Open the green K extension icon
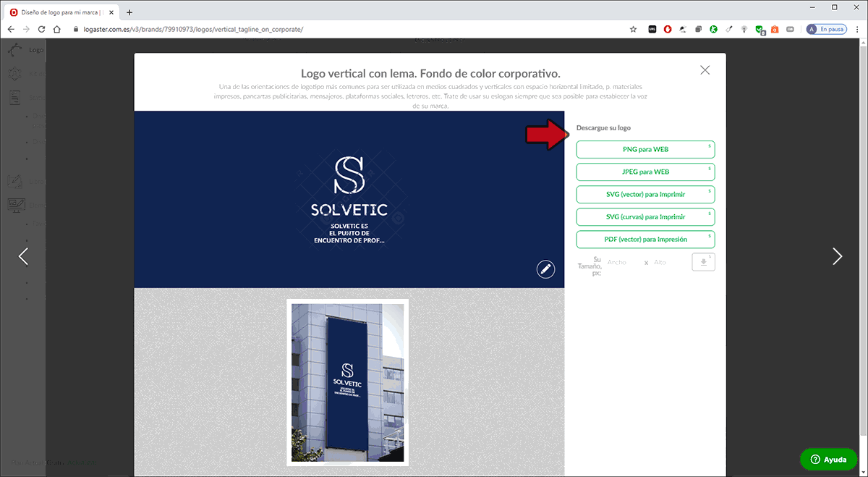868x477 pixels. pyautogui.click(x=713, y=29)
